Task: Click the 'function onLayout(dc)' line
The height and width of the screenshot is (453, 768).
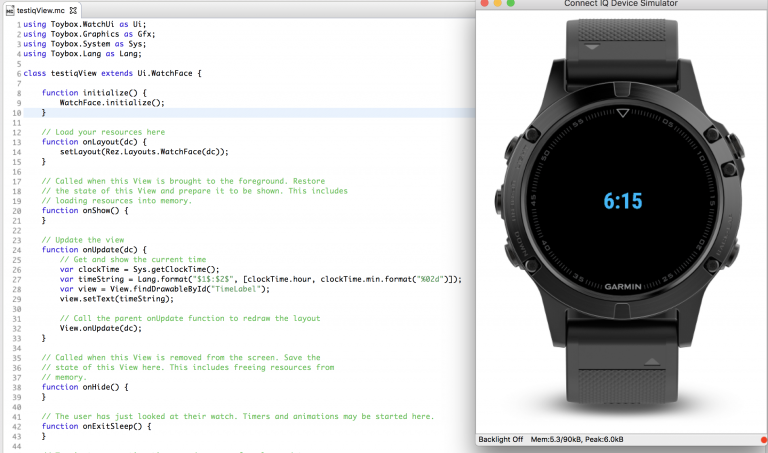Action: 94,142
